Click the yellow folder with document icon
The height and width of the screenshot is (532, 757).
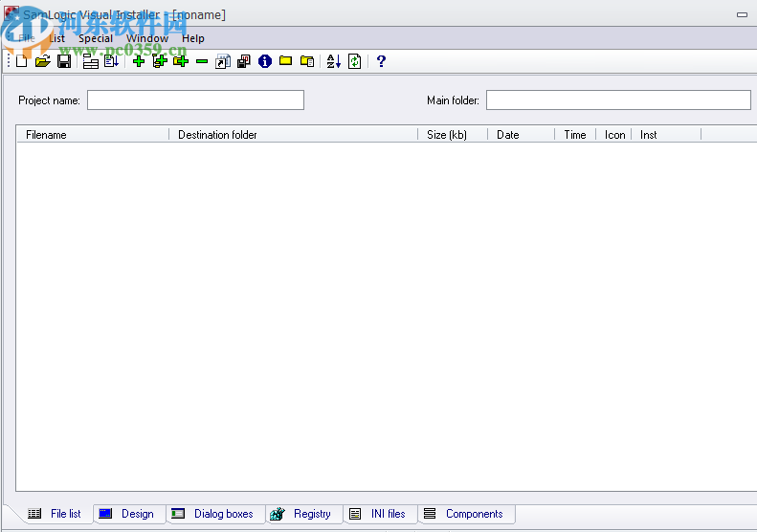307,61
